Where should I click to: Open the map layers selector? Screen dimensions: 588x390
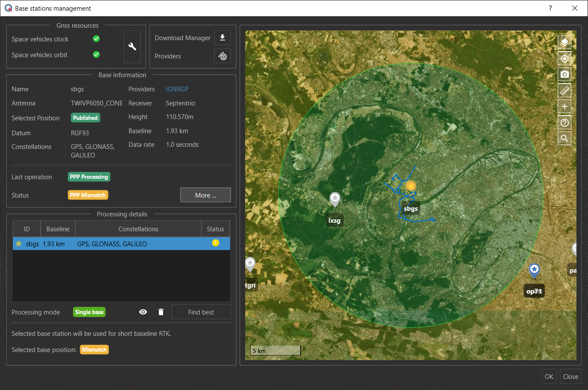pyautogui.click(x=565, y=42)
